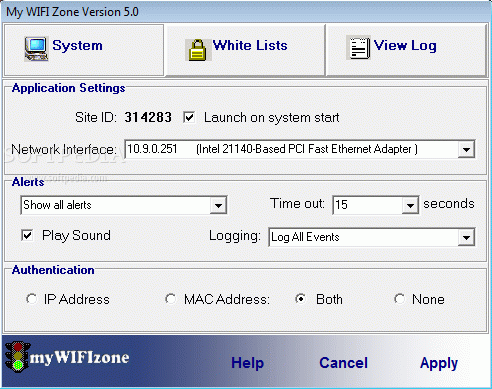Image resolution: width=492 pixels, height=389 pixels.
Task: Select None authentication radio button
Action: coord(399,299)
